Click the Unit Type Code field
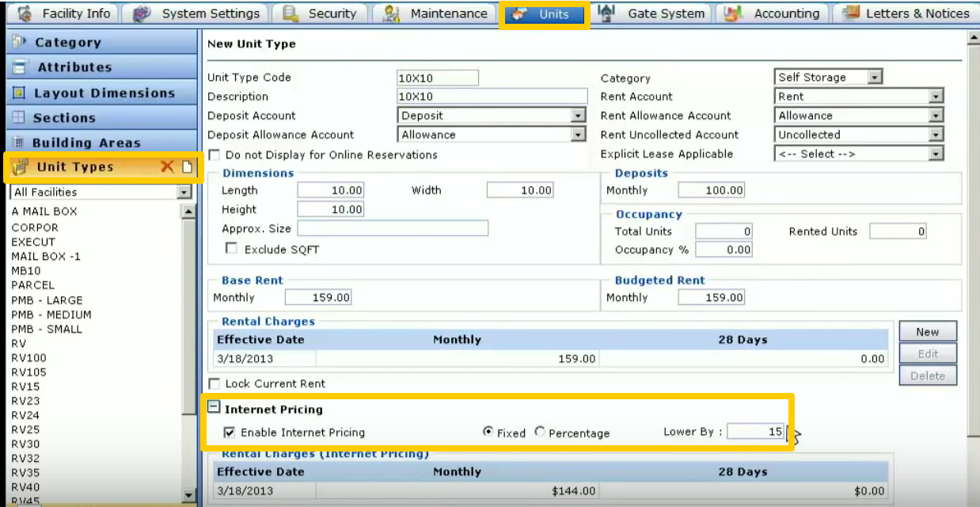 (438, 78)
